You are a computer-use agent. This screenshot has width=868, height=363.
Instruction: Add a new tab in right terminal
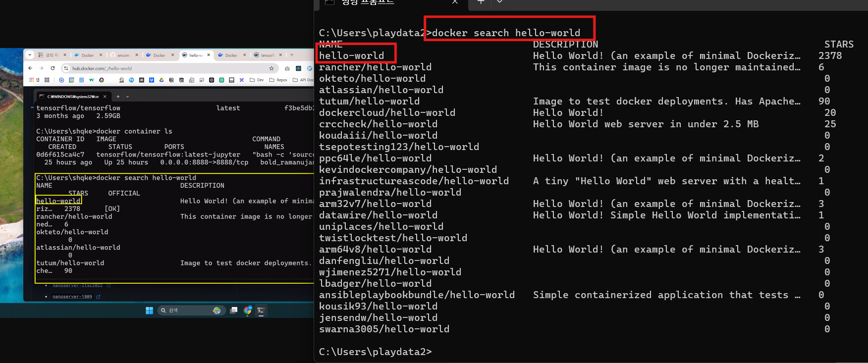[480, 2]
